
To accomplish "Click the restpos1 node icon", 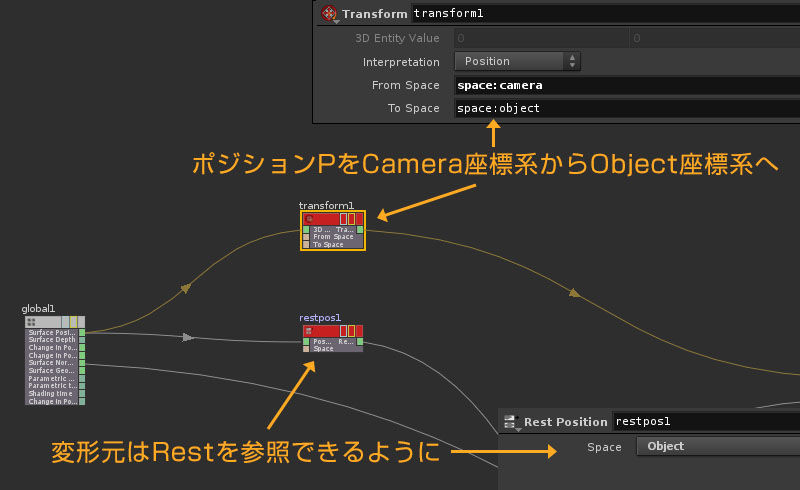I will pos(309,331).
